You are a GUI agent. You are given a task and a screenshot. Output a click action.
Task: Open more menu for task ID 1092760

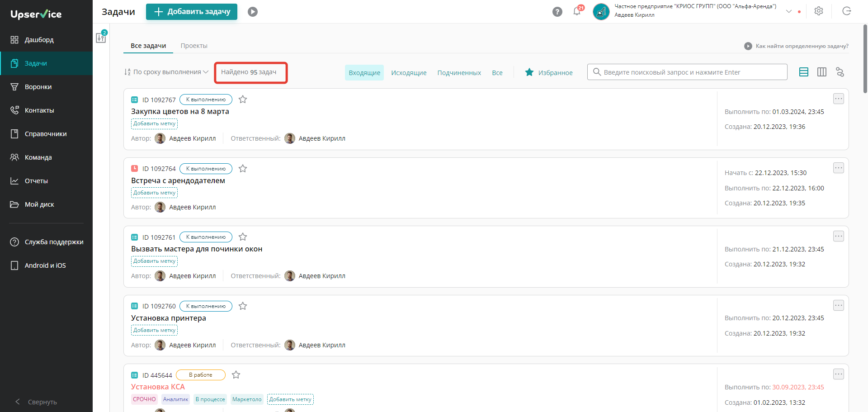click(x=839, y=305)
